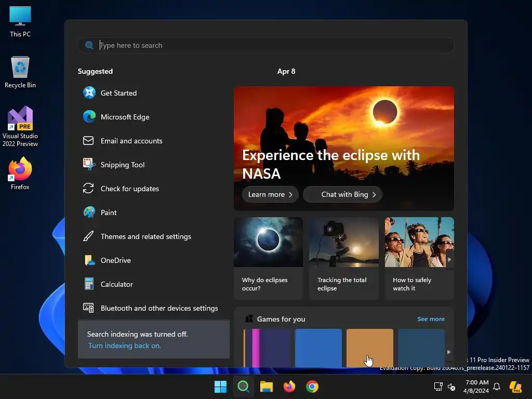The image size is (532, 399).
Task: Open Bluetooth and other devices settings icon
Action: pyautogui.click(x=88, y=308)
